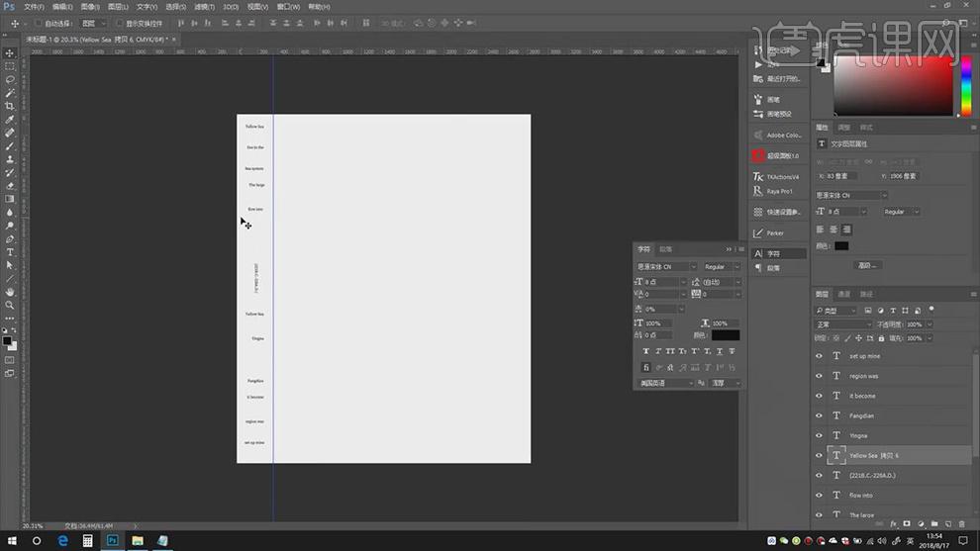980x551 pixels.
Task: Open TKActions V4 panel in dock
Action: [758, 177]
